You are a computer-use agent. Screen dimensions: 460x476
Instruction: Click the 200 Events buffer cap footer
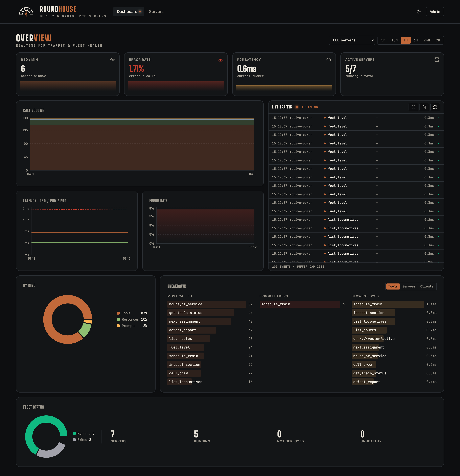point(298,267)
